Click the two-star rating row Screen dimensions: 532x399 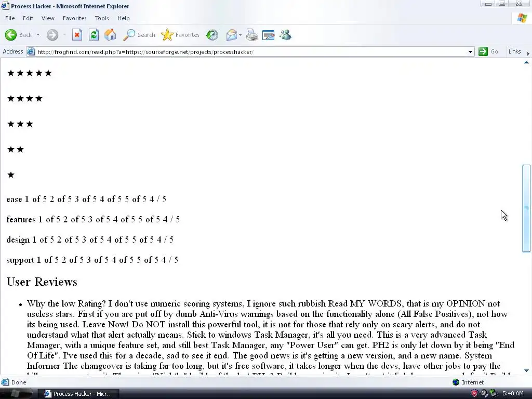click(x=16, y=149)
